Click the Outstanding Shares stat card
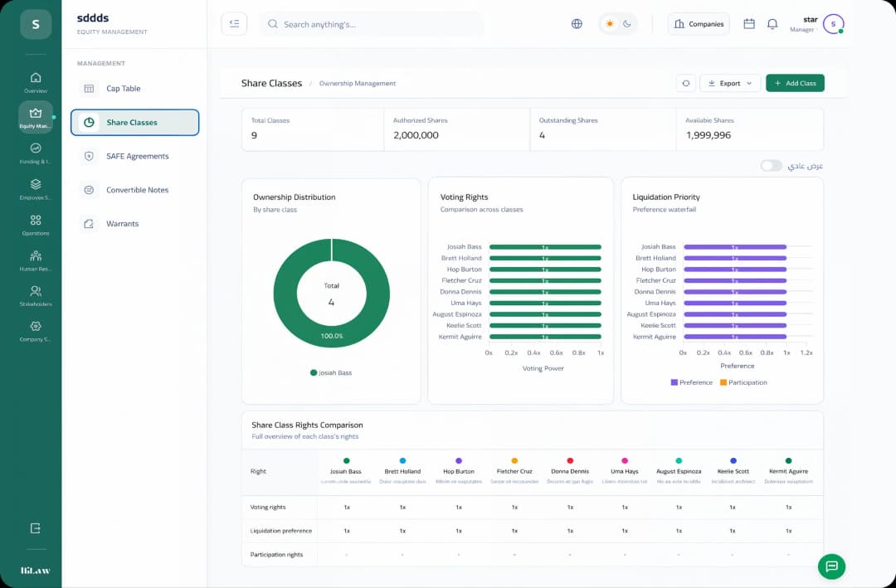This screenshot has width=896, height=588. pos(603,129)
